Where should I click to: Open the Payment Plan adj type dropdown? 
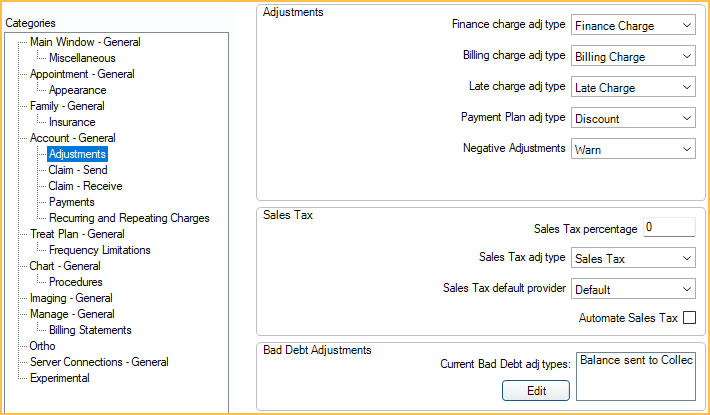tap(634, 119)
